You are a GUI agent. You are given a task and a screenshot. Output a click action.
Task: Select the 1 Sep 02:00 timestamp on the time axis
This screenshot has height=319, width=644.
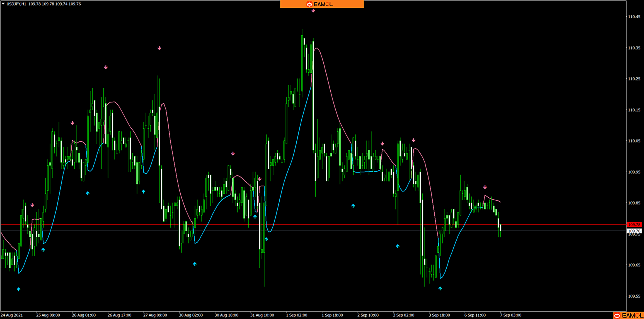coord(296,315)
